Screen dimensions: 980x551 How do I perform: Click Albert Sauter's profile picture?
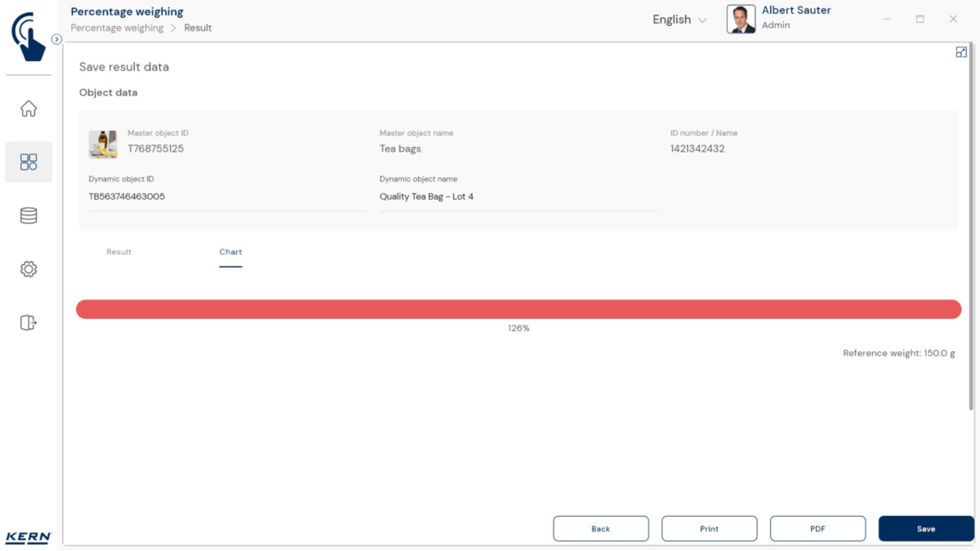click(741, 20)
